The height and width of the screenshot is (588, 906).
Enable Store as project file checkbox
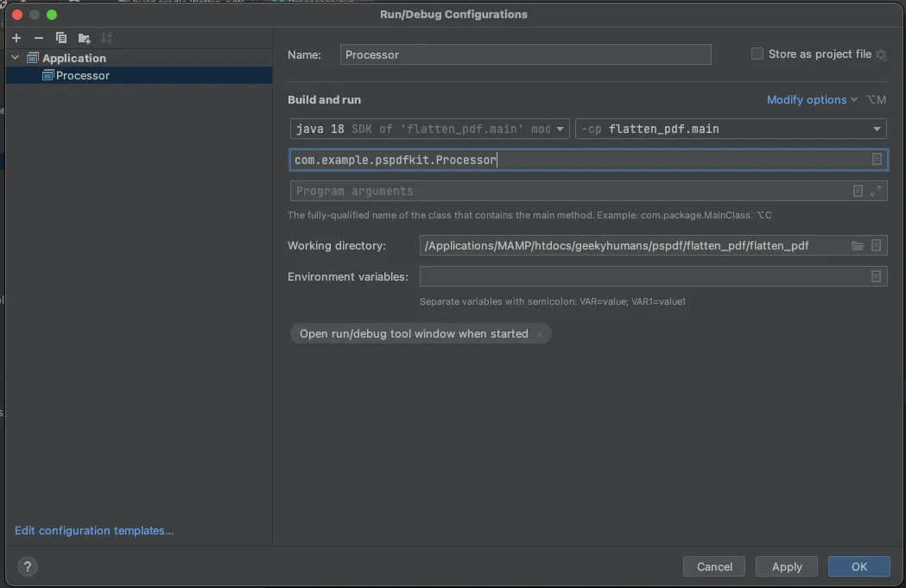[x=757, y=54]
